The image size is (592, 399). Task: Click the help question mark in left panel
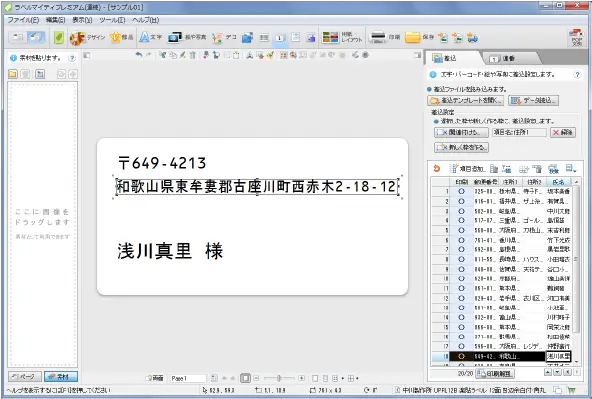click(72, 58)
